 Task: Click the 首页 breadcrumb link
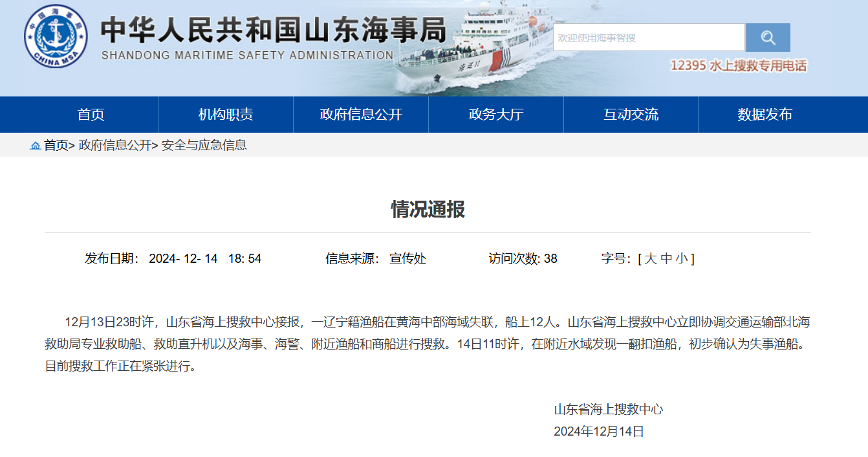[x=56, y=146]
